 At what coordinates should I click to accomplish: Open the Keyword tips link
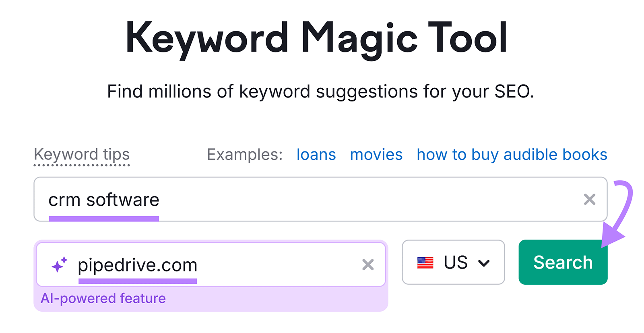click(82, 155)
